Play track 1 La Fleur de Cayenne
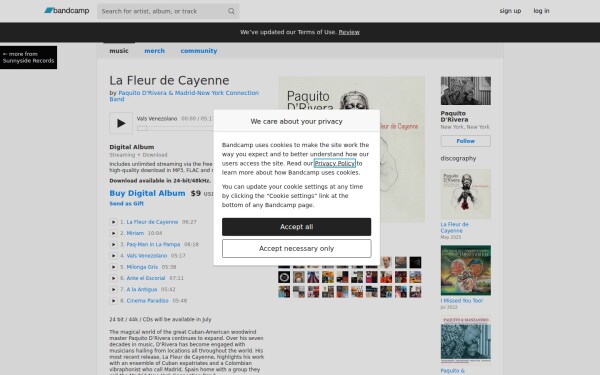The width and height of the screenshot is (600, 375). (113, 222)
